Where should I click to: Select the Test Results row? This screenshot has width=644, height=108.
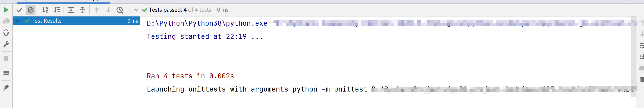(x=76, y=21)
